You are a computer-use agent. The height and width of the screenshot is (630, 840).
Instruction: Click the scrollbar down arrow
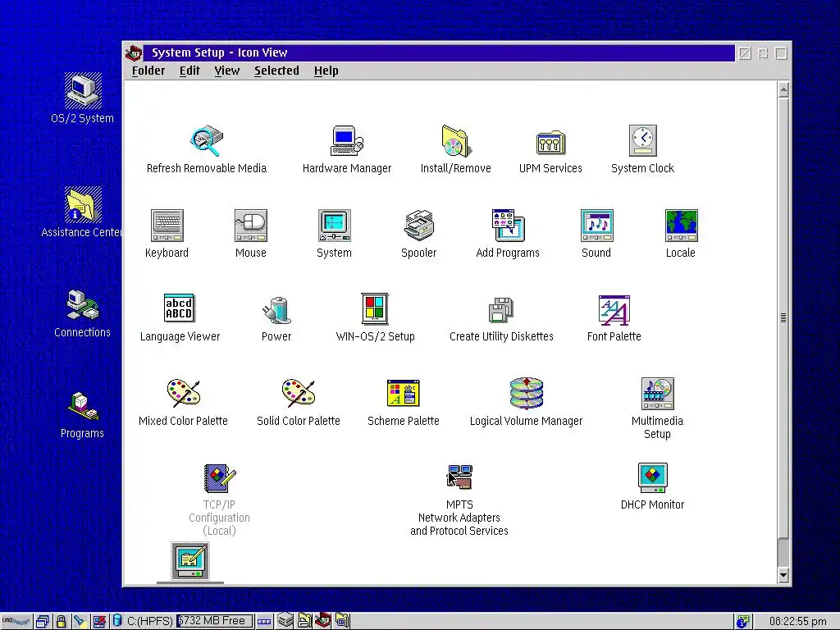[x=783, y=575]
